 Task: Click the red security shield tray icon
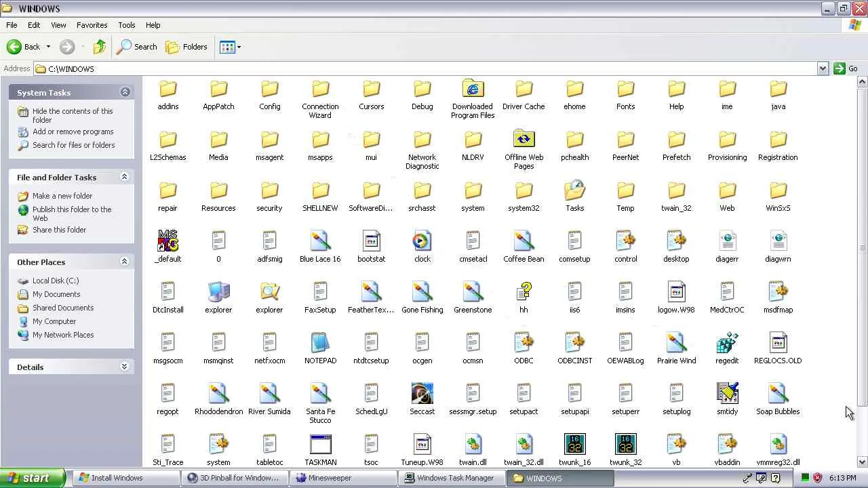coord(817,478)
